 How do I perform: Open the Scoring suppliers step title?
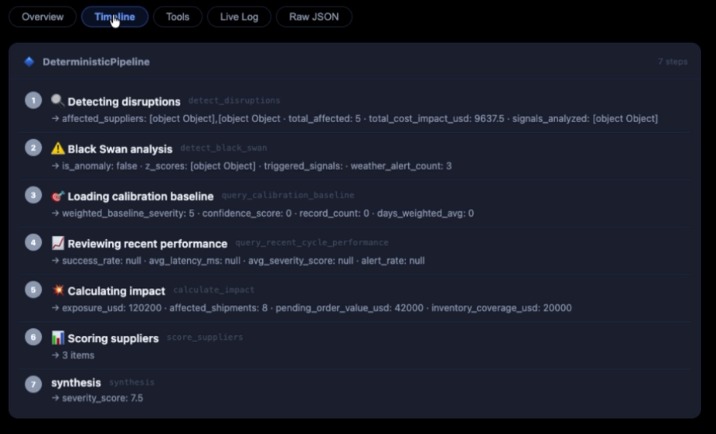click(x=113, y=339)
